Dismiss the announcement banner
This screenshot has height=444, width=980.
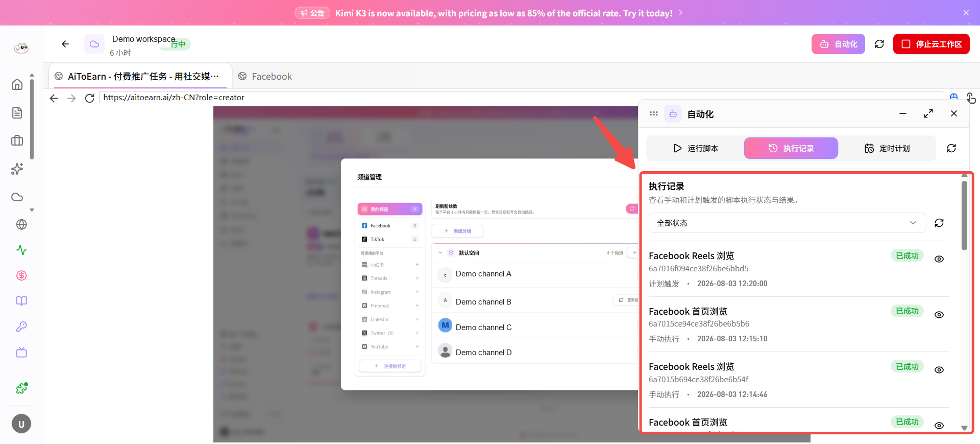(x=966, y=13)
